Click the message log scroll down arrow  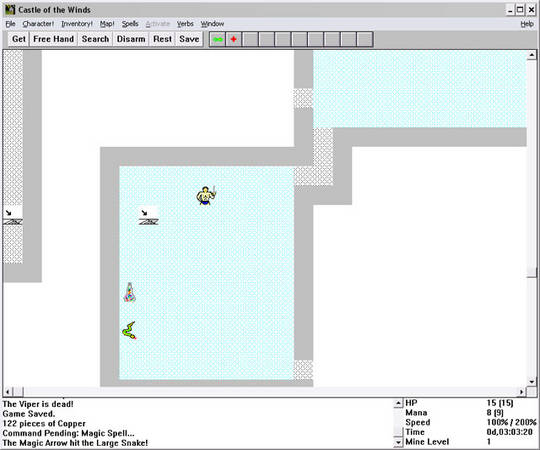[x=398, y=442]
